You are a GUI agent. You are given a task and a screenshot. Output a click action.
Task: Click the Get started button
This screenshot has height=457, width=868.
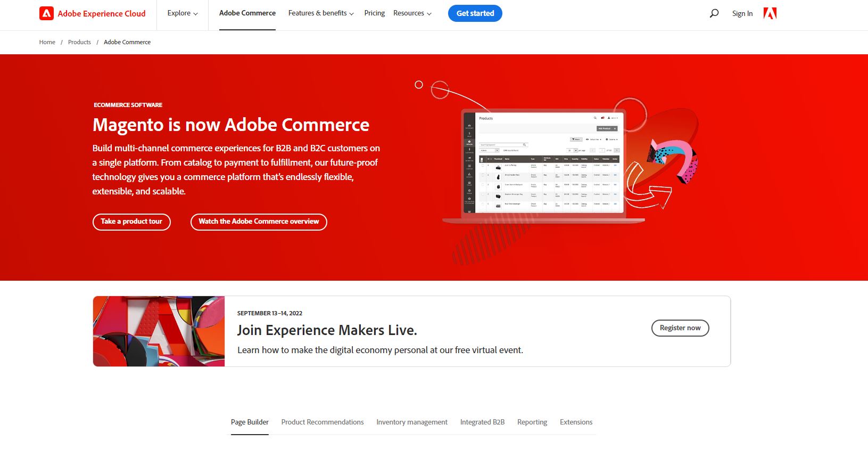(x=475, y=13)
